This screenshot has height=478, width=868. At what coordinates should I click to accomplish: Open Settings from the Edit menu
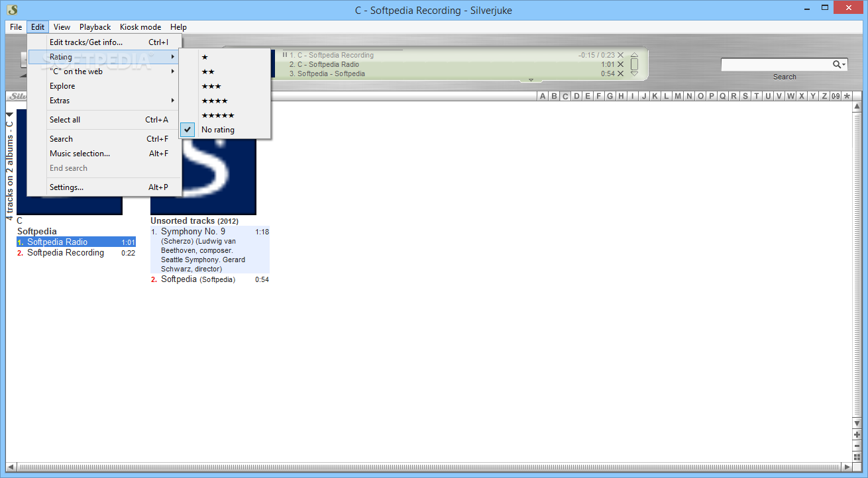click(104, 187)
